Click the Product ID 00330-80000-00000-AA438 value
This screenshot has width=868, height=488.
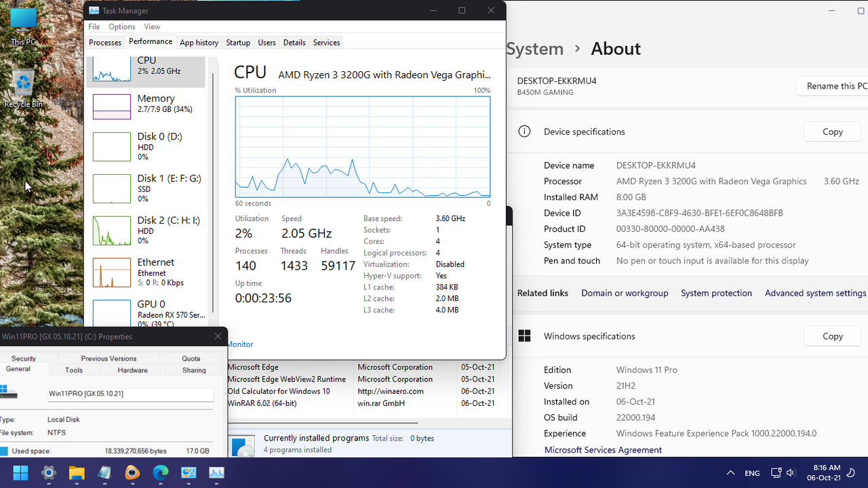(671, 229)
